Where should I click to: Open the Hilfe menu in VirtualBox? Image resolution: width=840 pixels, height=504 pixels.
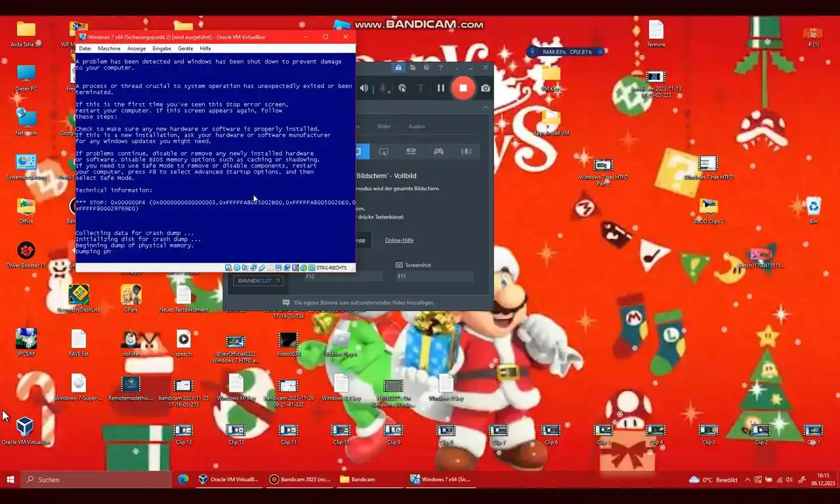pos(205,49)
